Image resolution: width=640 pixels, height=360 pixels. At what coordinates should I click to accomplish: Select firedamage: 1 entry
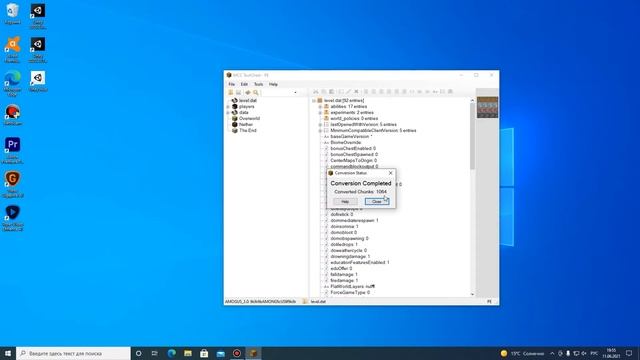click(344, 281)
